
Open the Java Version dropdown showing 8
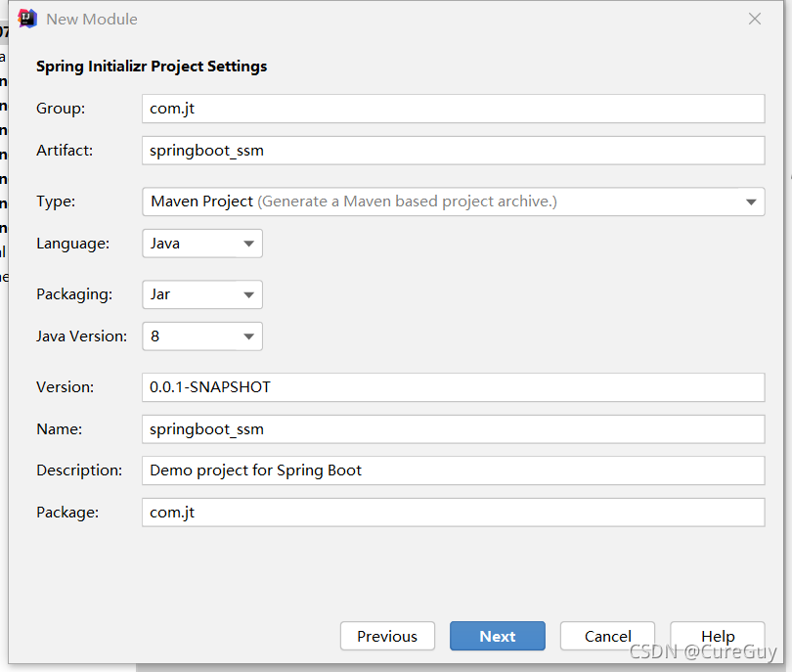point(202,336)
